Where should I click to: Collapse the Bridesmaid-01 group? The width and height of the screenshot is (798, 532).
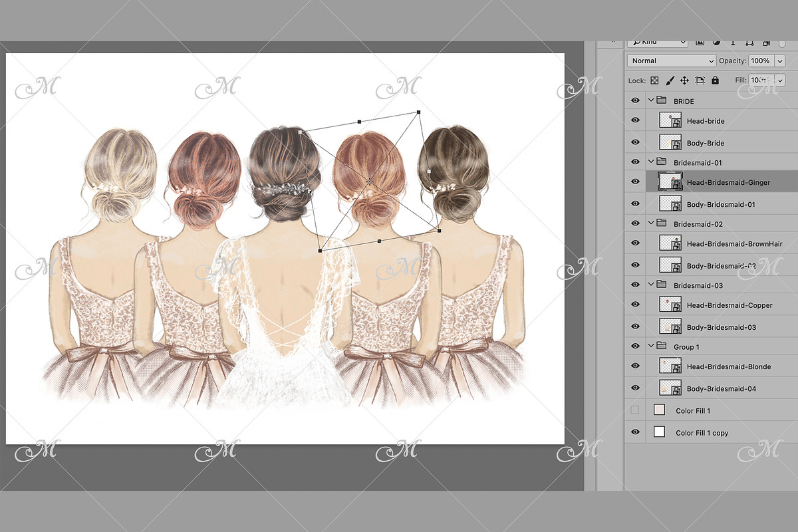[651, 162]
